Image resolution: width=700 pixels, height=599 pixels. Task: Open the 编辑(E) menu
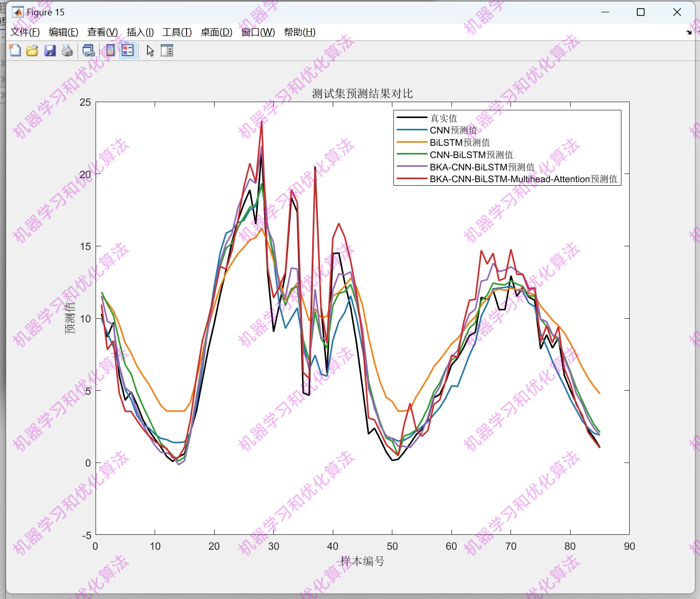(64, 32)
